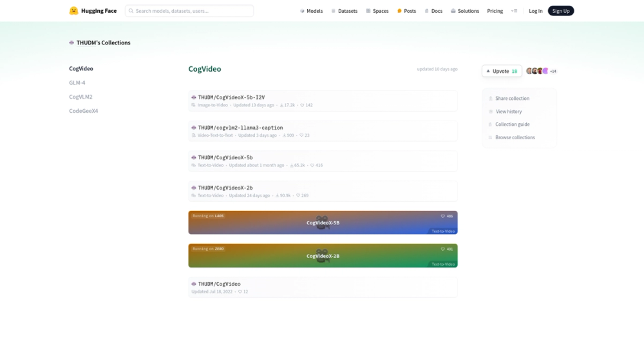The height and width of the screenshot is (363, 644).
Task: Open THUDM's Collections heading link
Action: click(103, 43)
